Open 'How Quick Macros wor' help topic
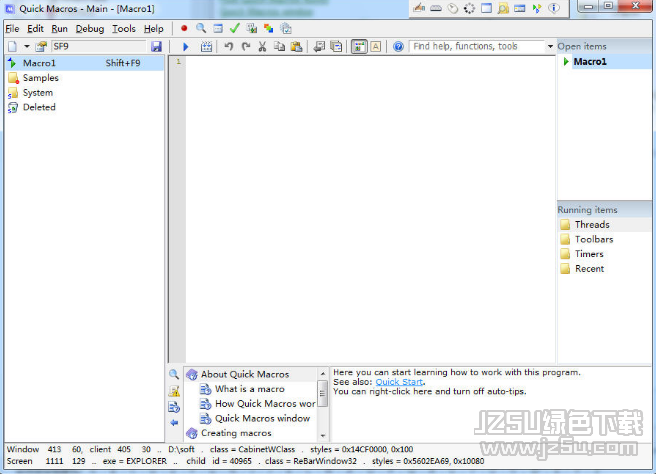The image size is (656, 474). (x=265, y=404)
